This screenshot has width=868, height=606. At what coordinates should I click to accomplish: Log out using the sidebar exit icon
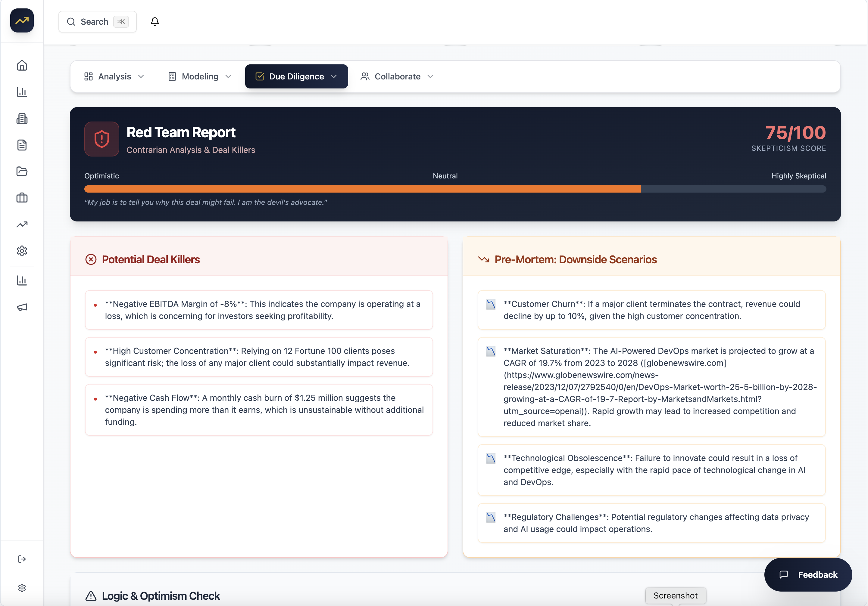tap(22, 559)
